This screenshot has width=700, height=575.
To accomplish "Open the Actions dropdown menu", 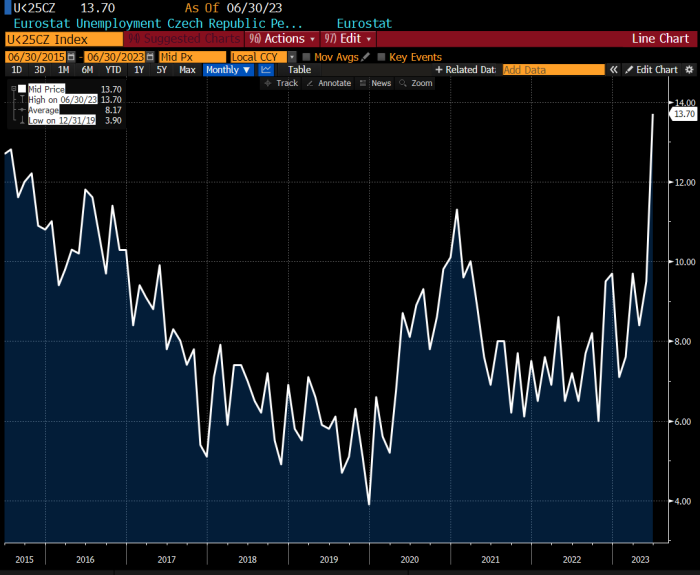I will [x=282, y=39].
